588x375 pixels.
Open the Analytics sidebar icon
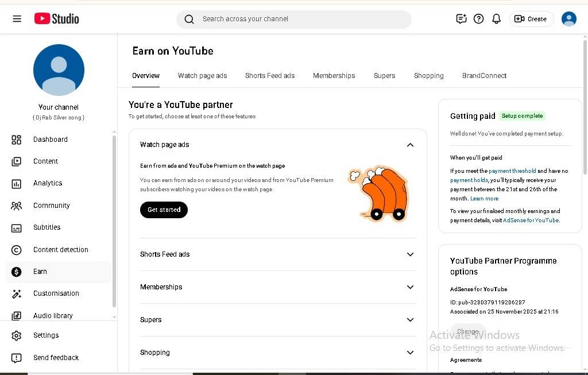tap(17, 183)
